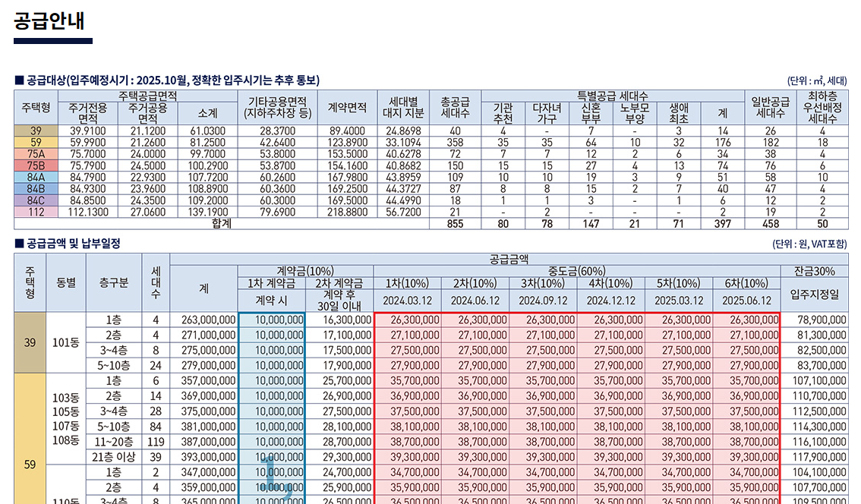This screenshot has height=504, width=861.
Task: Select the 78,900,000 balance value
Action: tap(822, 320)
